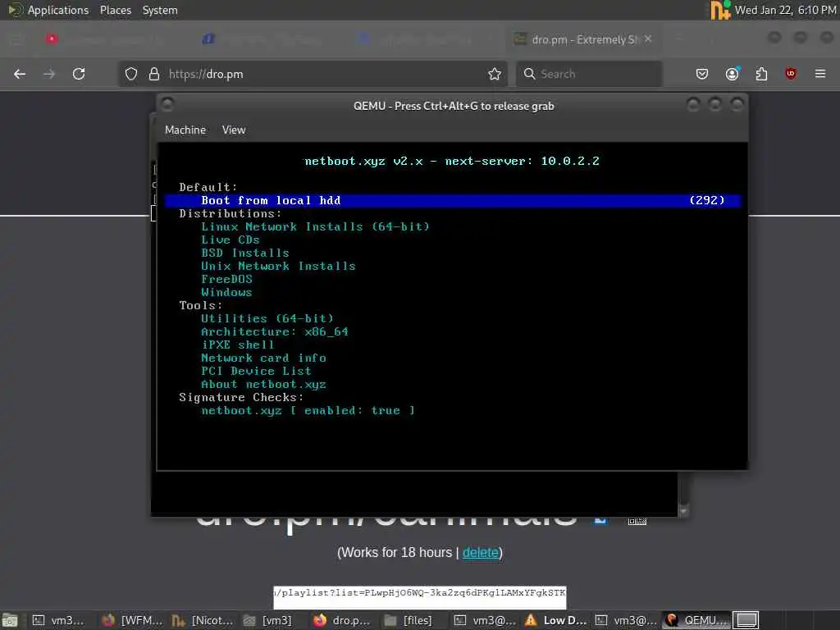Select PCI Device List entry

(x=256, y=372)
